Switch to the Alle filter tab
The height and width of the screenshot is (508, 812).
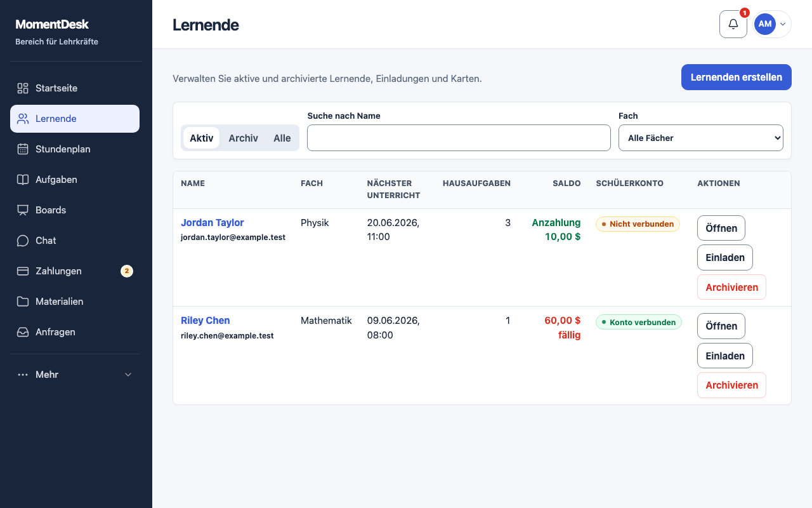tap(282, 138)
